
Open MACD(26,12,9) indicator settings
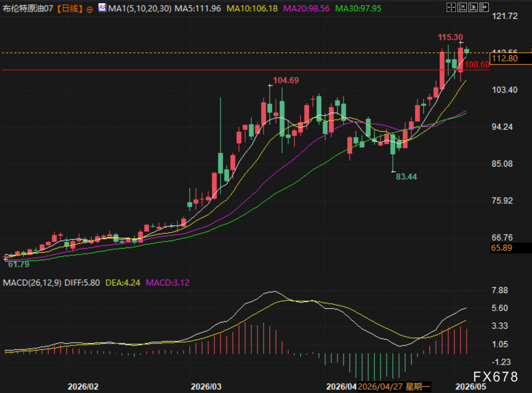click(32, 283)
